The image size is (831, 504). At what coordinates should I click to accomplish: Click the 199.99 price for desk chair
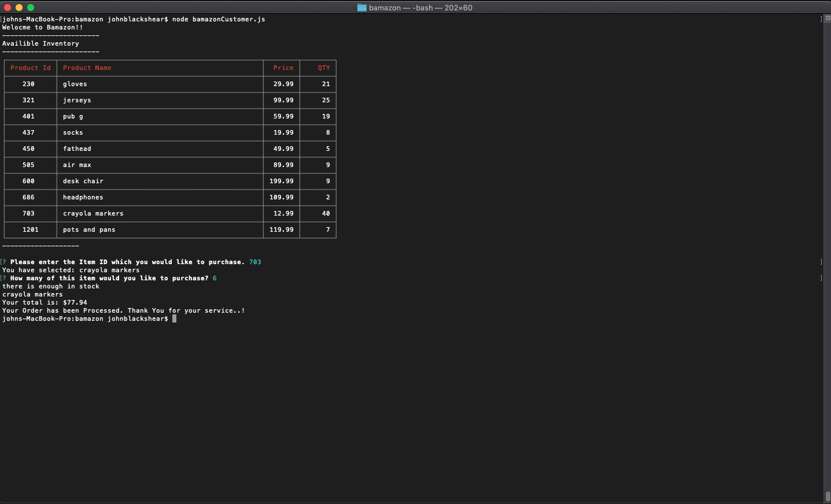(282, 181)
